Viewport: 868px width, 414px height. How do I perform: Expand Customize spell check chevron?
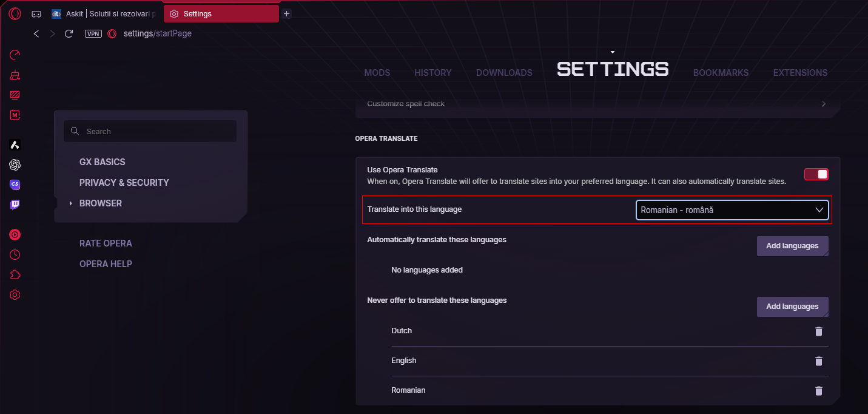tap(823, 104)
